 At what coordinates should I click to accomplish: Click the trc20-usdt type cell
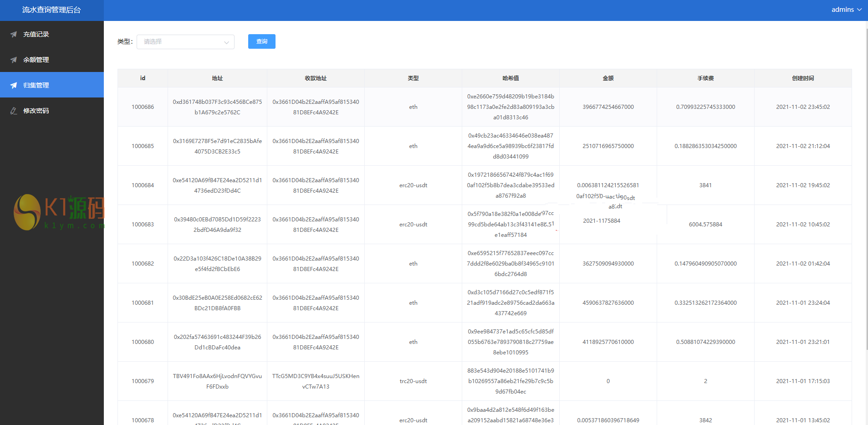coord(413,381)
